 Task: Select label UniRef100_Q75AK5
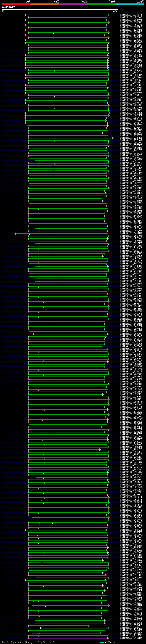[131, 138]
